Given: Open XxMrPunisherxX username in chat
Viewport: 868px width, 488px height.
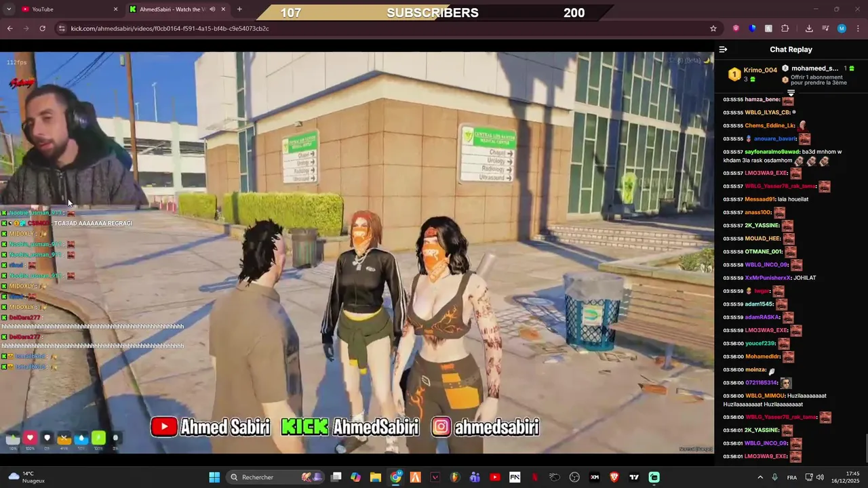Looking at the screenshot, I should click(768, 278).
